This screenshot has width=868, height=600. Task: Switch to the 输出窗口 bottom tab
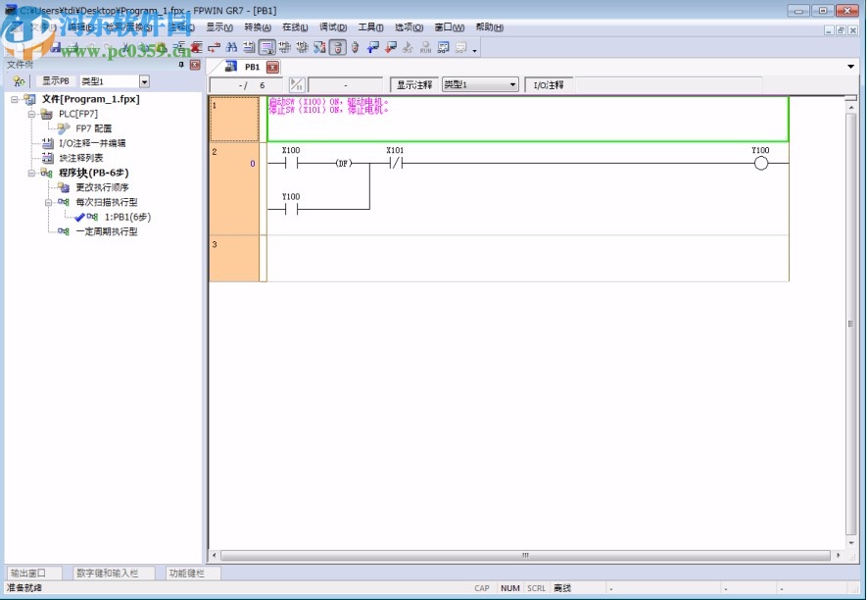tap(29, 573)
